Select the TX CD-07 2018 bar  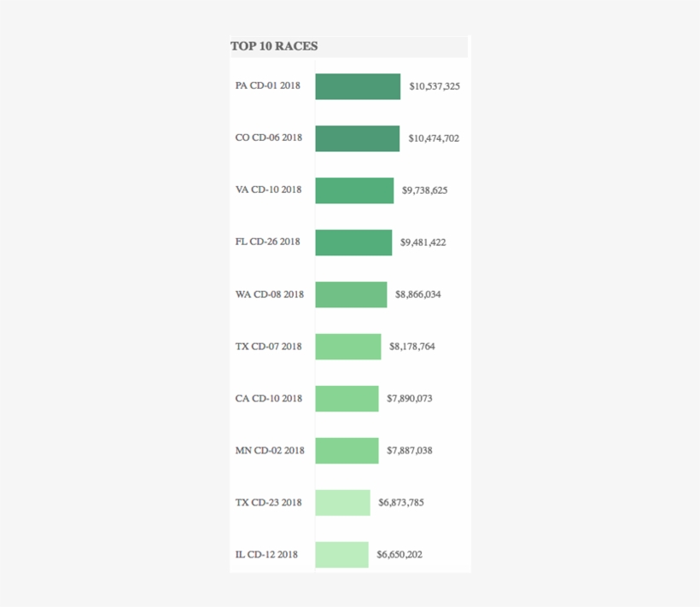[348, 347]
